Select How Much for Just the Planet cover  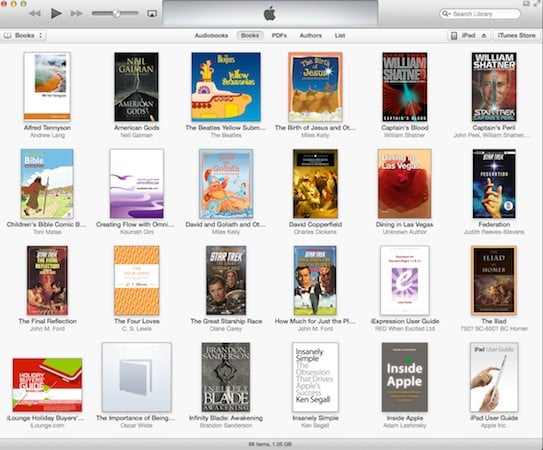tap(315, 280)
